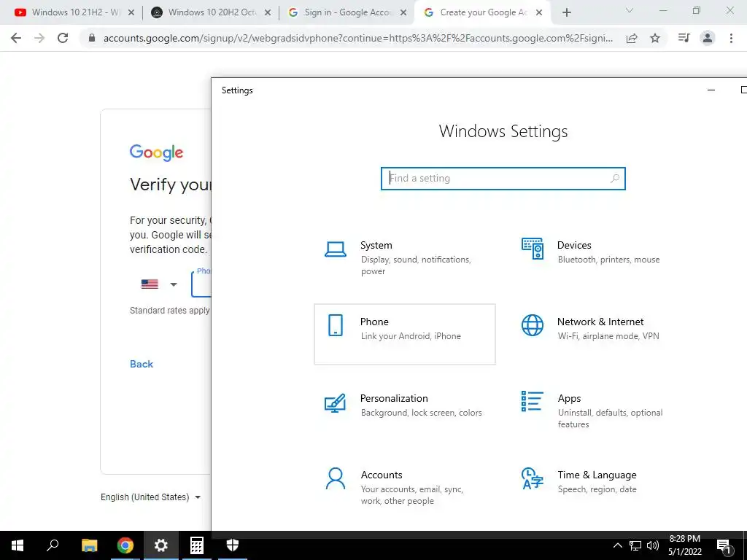The image size is (747, 560).
Task: Go forward in the Chrome browser
Action: click(x=39, y=38)
